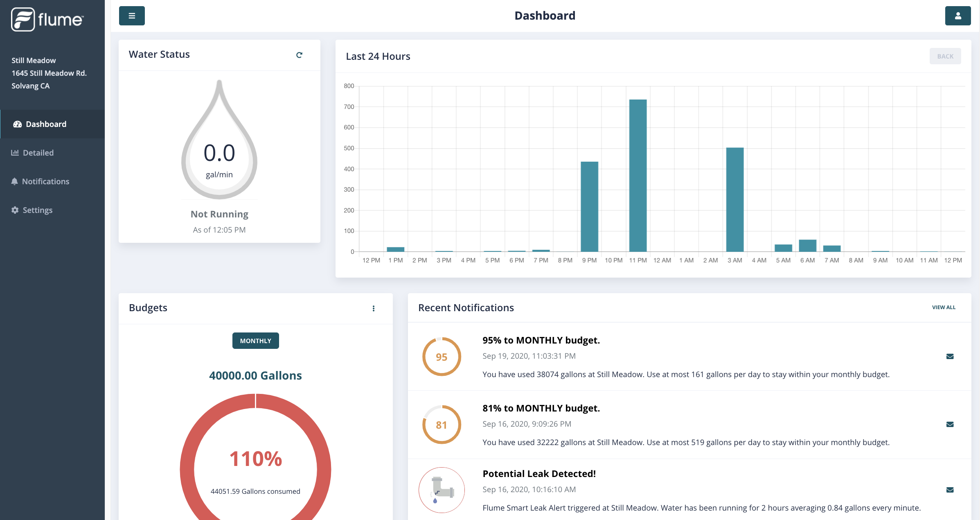
Task: Click '1645 Still Meadow Rd.' address text
Action: pyautogui.click(x=49, y=73)
